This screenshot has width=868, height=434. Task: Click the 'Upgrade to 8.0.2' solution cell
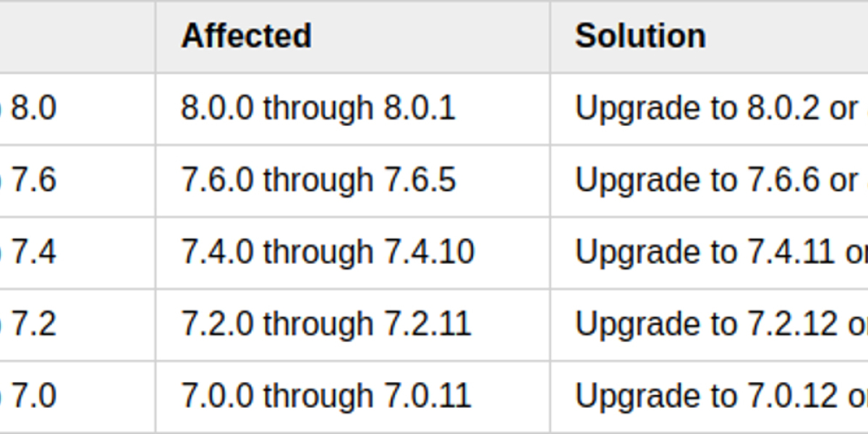point(716,109)
